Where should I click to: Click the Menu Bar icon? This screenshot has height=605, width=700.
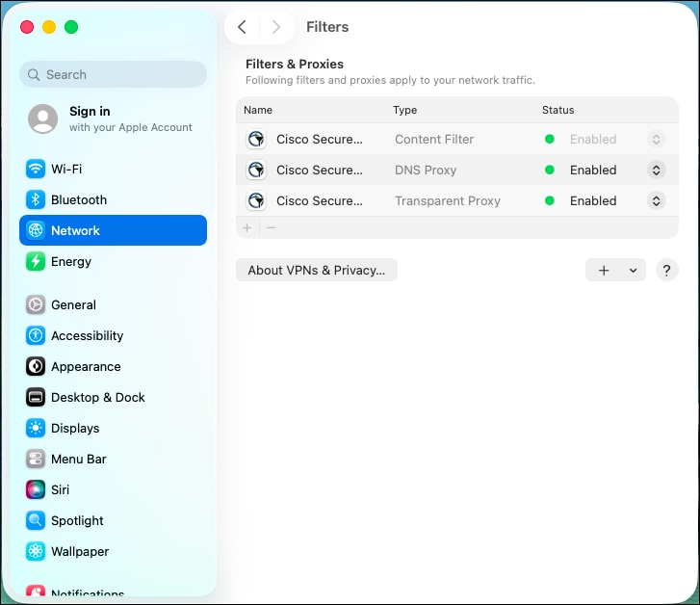36,459
